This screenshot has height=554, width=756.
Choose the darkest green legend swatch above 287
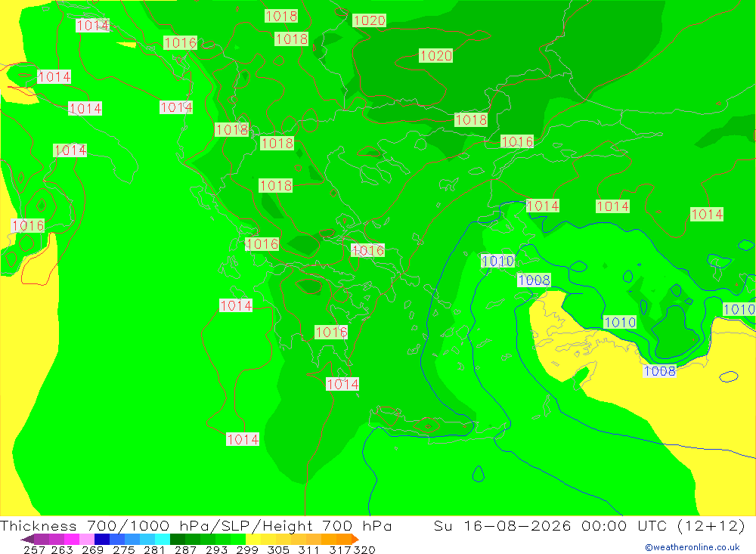tap(178, 539)
